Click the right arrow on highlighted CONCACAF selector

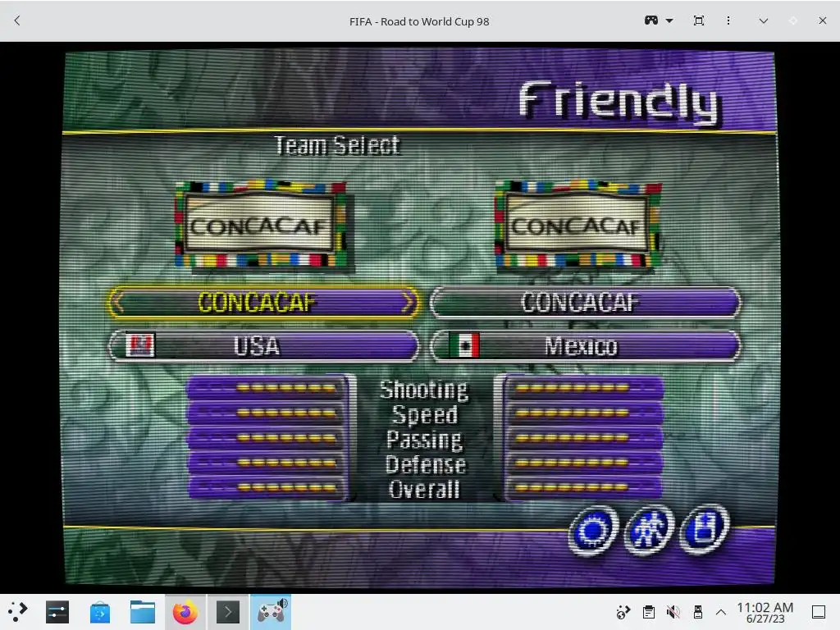click(x=409, y=303)
